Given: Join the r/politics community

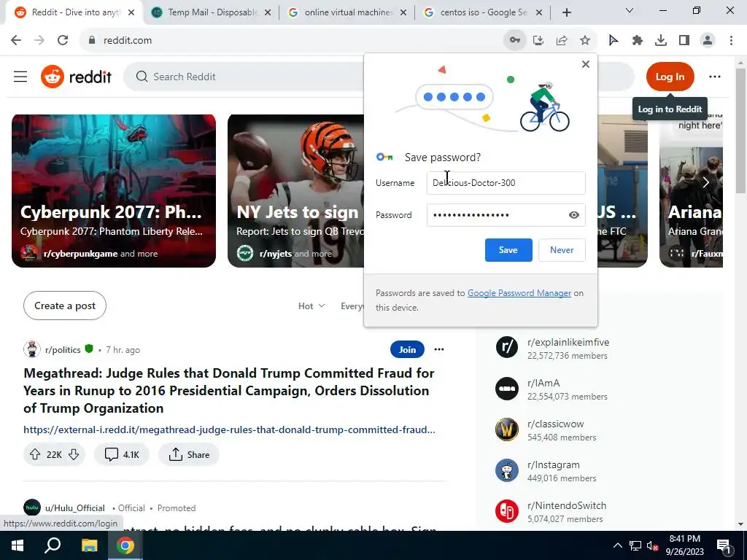Looking at the screenshot, I should click(407, 349).
